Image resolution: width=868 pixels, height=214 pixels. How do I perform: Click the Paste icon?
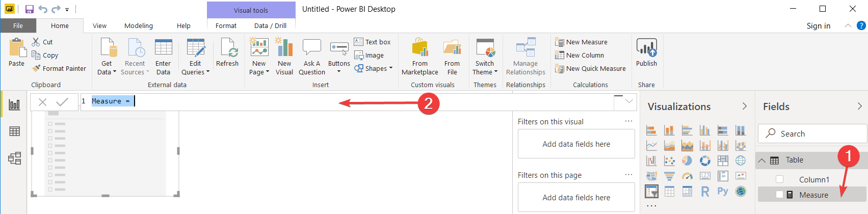pyautogui.click(x=17, y=48)
